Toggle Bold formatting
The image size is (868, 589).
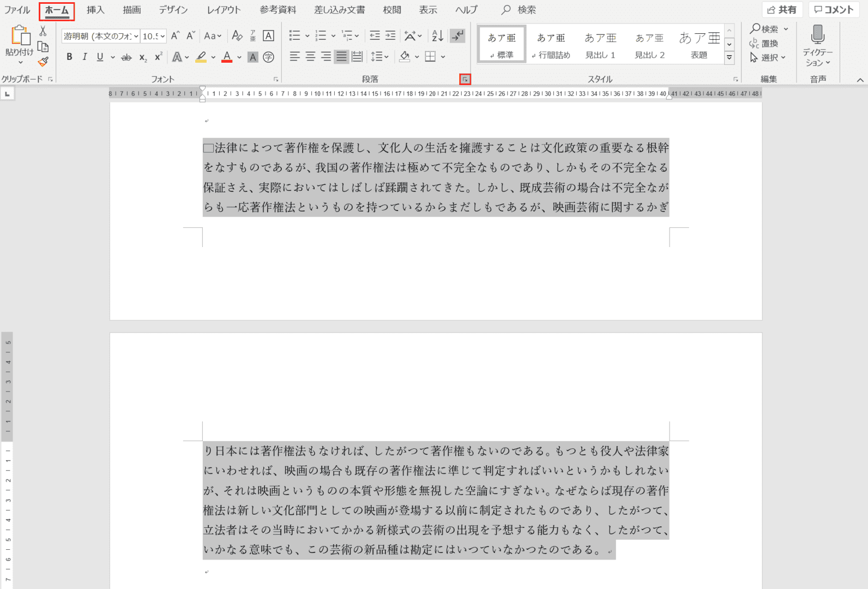69,57
